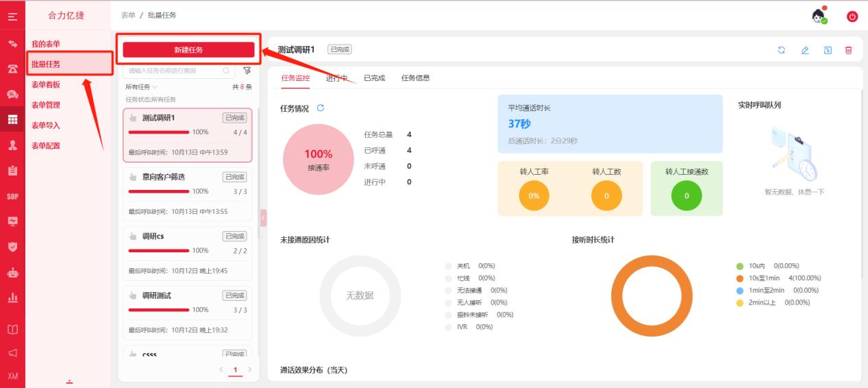This screenshot has width=868, height=388.
Task: Select the 调研cs task card
Action: point(187,254)
